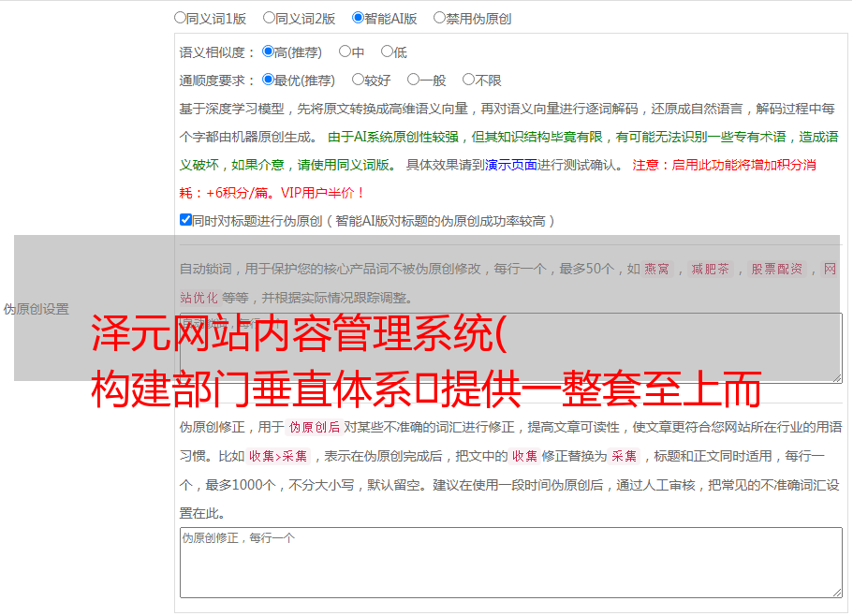Click the 通顺度要求 label
The image size is (853, 616).
click(x=216, y=81)
